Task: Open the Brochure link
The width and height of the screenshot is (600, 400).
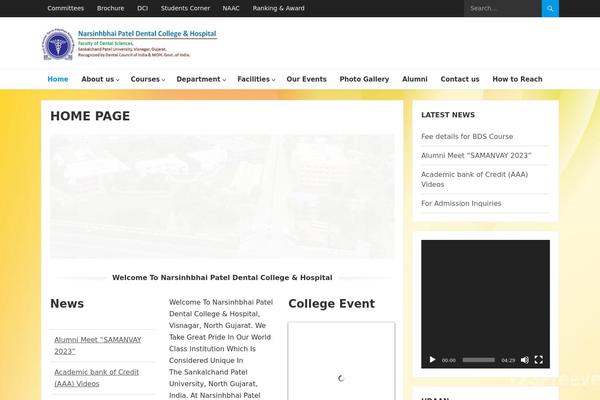Action: pyautogui.click(x=110, y=8)
